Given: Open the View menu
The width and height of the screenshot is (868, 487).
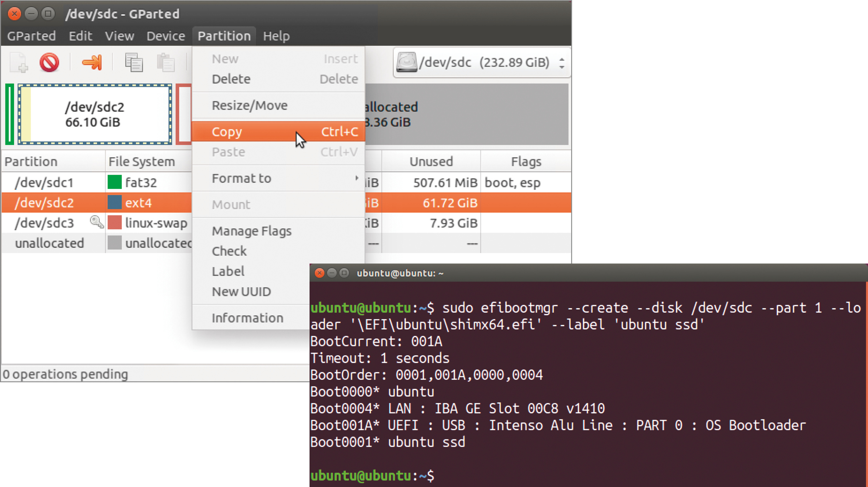Looking at the screenshot, I should [x=119, y=36].
